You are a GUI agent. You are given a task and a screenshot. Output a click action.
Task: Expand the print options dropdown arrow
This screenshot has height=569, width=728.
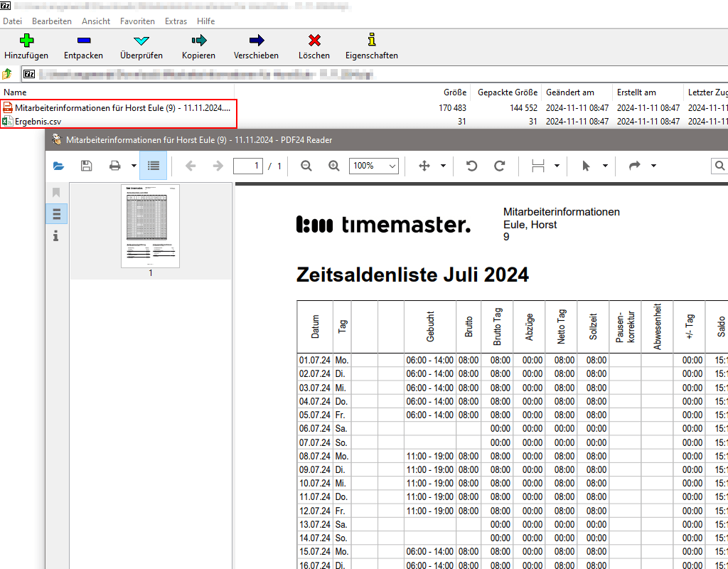132,166
